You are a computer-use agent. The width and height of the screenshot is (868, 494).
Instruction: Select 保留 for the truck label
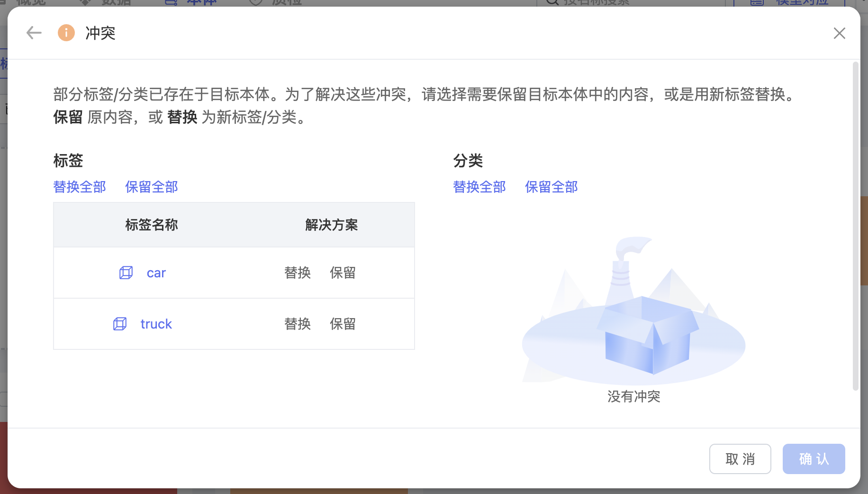pos(343,324)
